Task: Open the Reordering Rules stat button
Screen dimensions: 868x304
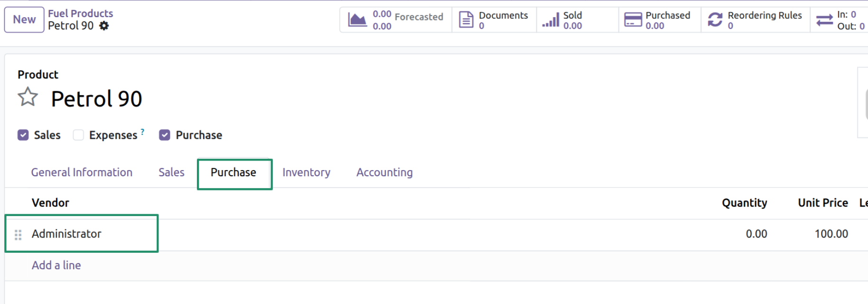Action: pos(756,20)
